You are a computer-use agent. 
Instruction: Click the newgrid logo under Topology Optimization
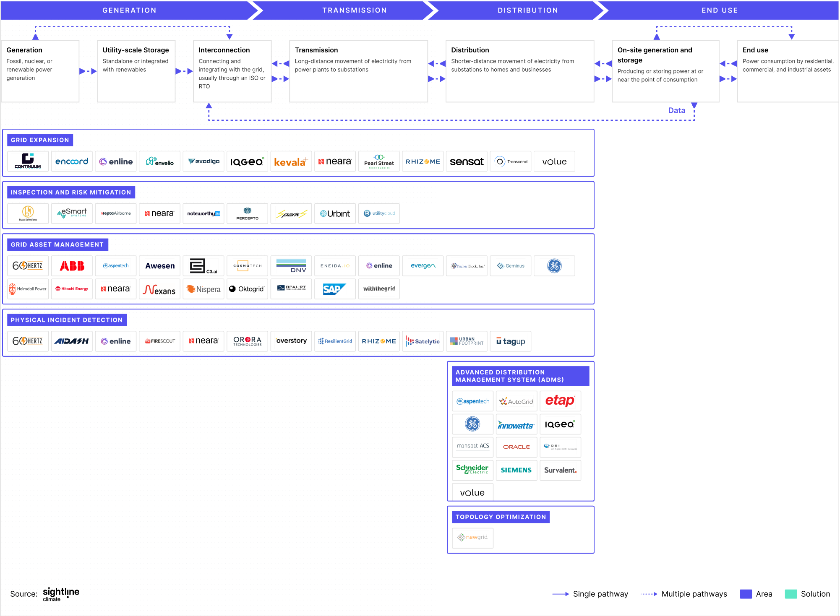[472, 537]
